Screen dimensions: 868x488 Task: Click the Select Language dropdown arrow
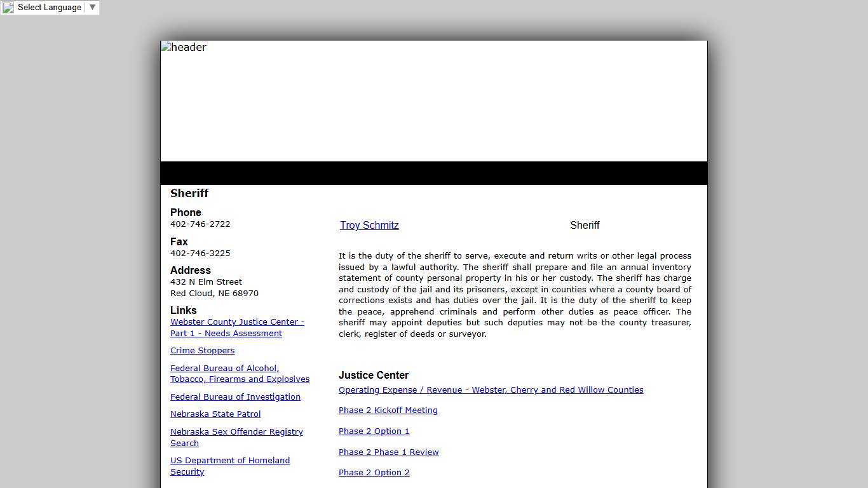(92, 8)
